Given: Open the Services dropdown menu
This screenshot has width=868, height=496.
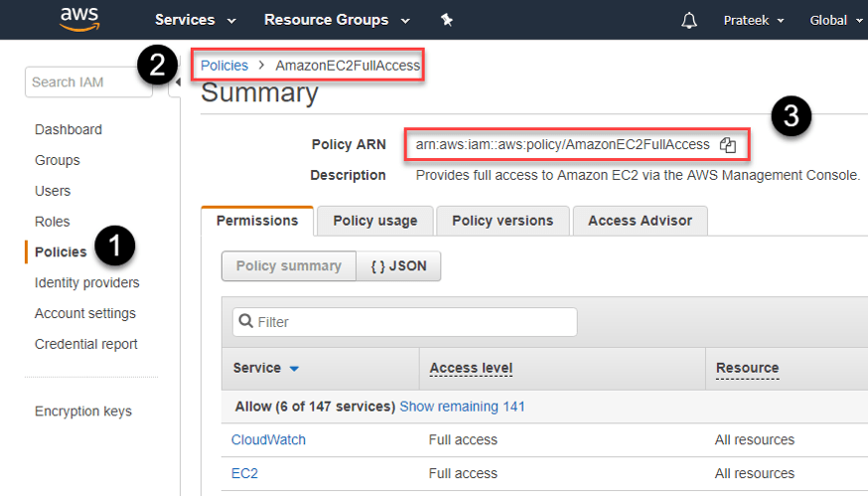Looking at the screenshot, I should (x=196, y=20).
